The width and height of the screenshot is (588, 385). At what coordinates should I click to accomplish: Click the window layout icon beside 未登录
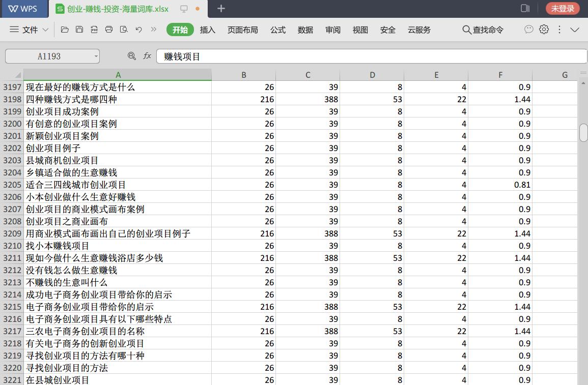(525, 8)
